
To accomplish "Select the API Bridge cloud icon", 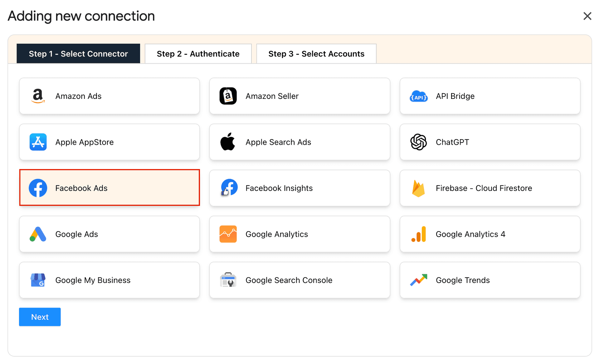I will click(418, 96).
